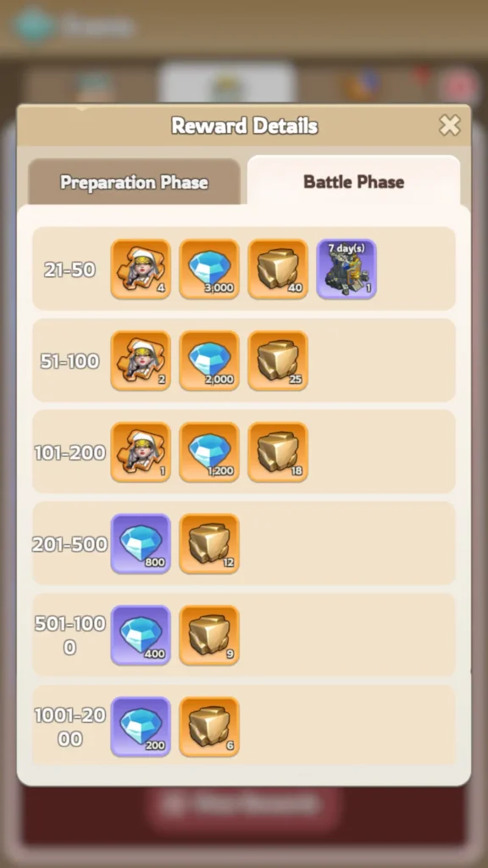The height and width of the screenshot is (868, 488).
Task: Select the 3,000 diamonds reward icon
Action: click(209, 269)
